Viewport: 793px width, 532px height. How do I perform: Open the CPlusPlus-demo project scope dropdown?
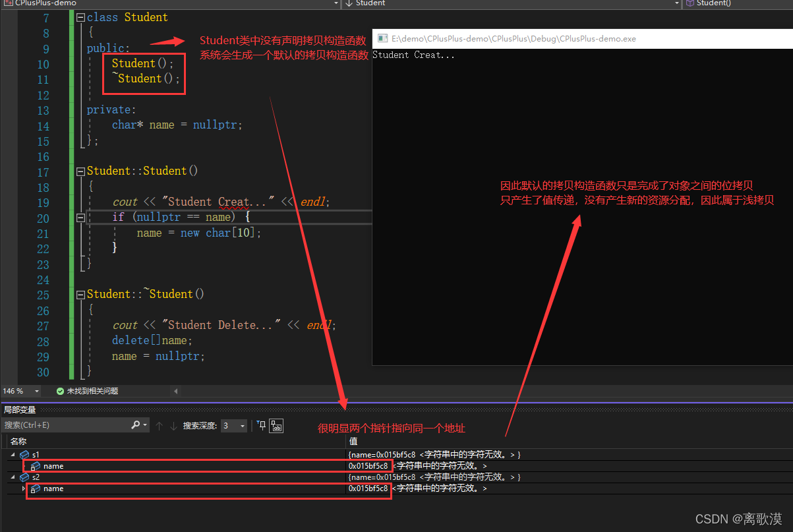pyautogui.click(x=170, y=3)
